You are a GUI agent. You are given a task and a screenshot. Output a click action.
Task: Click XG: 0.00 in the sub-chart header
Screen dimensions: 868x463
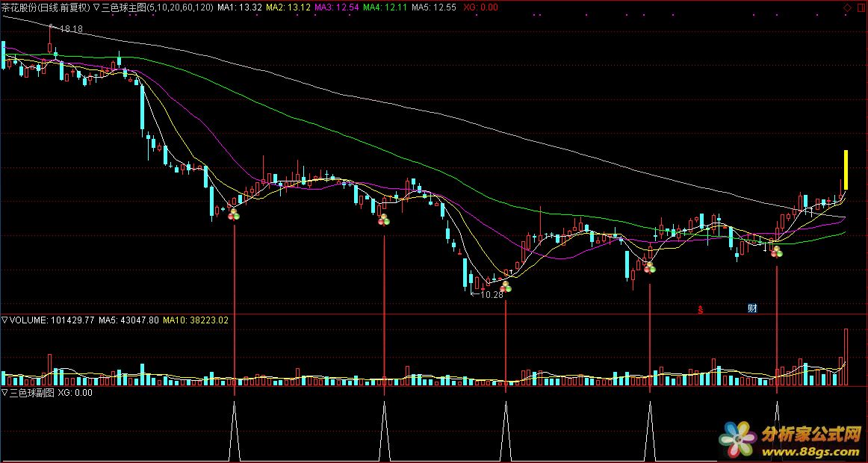coord(75,393)
